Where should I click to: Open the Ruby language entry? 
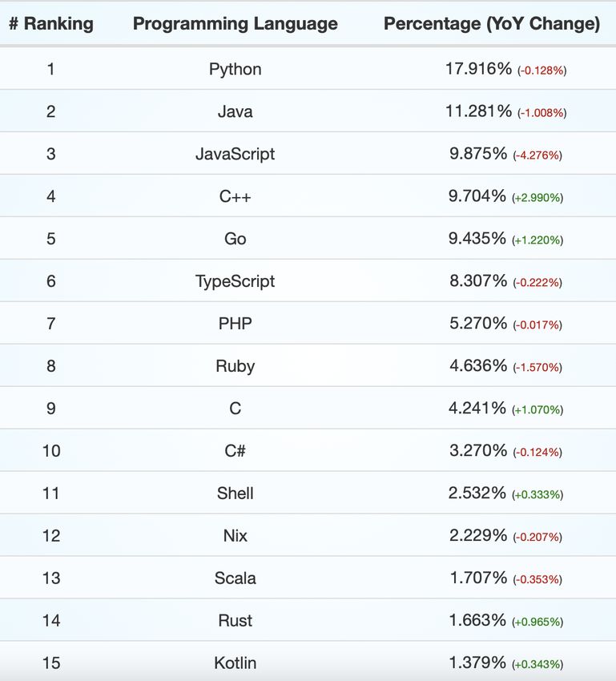coord(236,366)
